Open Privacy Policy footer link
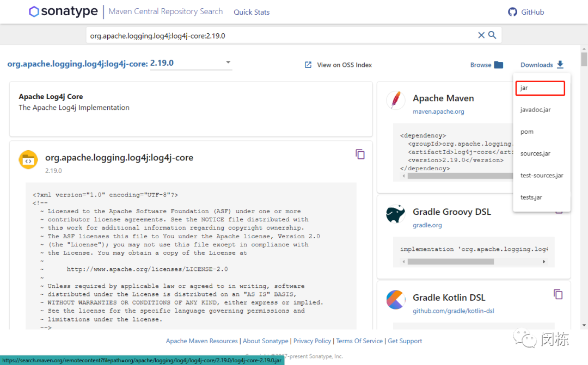This screenshot has height=365, width=588. coord(312,341)
